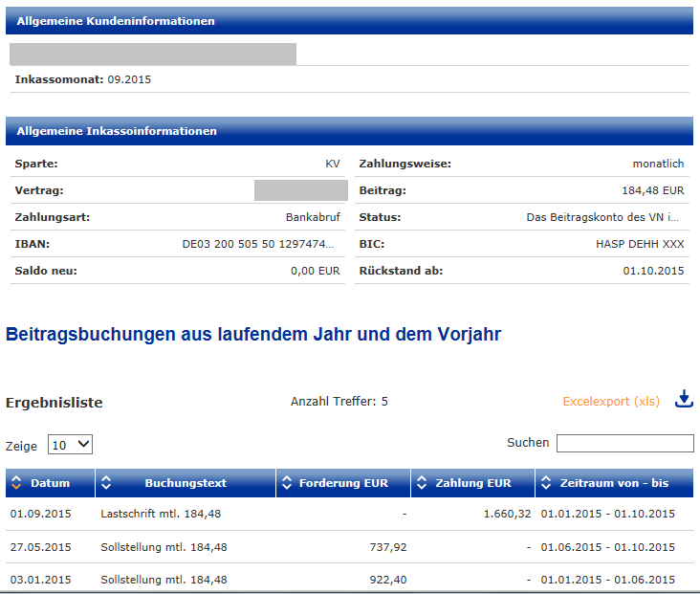Click sort arrows beside Buchungstext header
Viewport: 700px width, 594px height.
(107, 483)
